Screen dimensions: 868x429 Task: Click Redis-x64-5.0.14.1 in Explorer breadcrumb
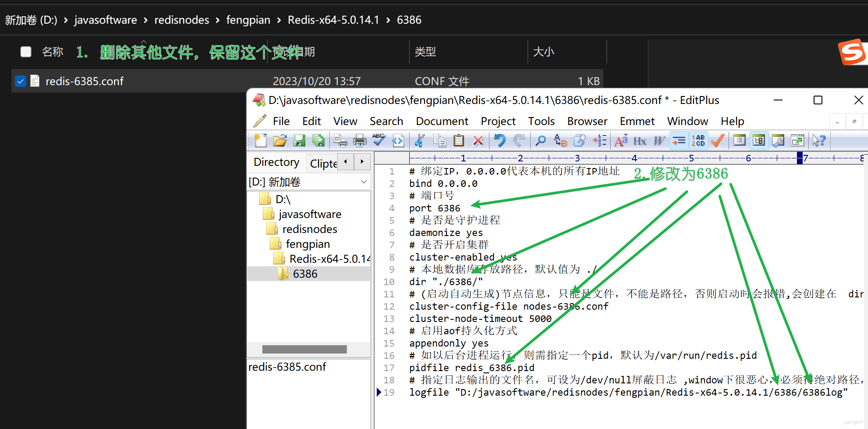coord(333,20)
